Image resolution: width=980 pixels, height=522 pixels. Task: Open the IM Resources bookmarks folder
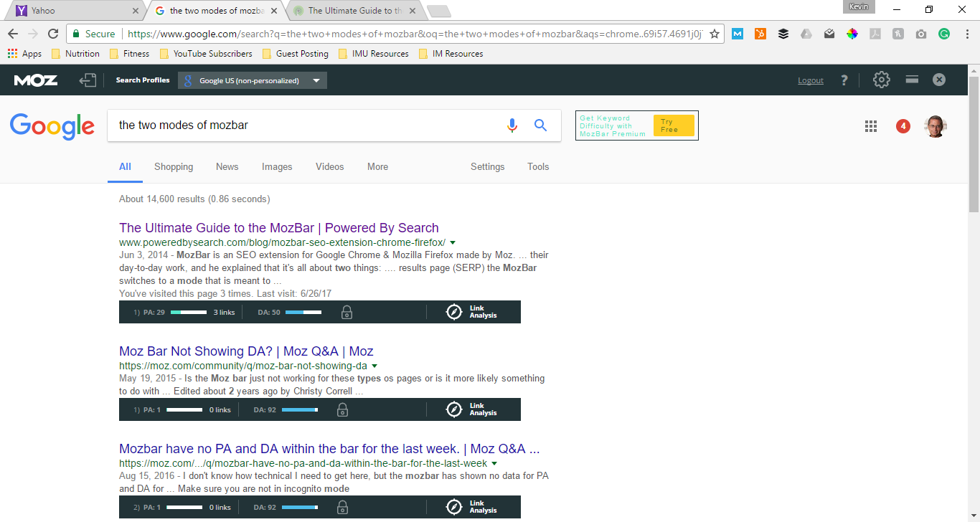(x=451, y=54)
